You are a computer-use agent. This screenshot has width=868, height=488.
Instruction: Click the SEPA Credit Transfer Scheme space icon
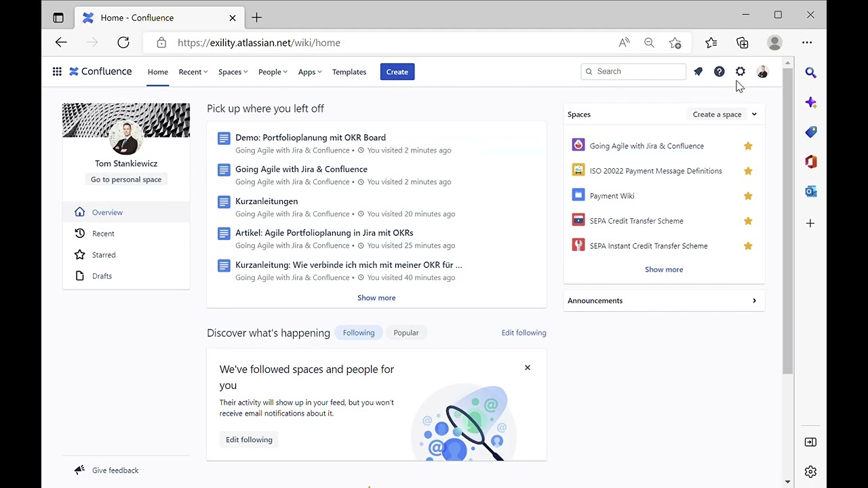[x=578, y=221]
